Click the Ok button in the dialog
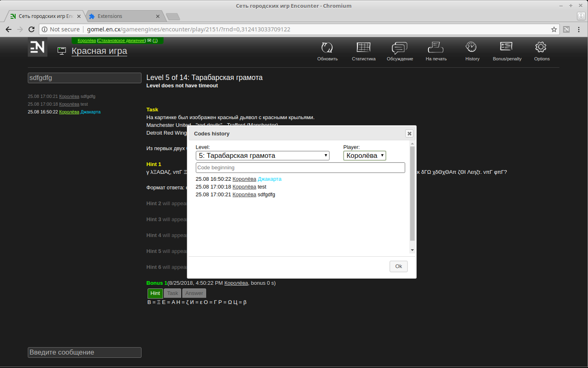Screen dimensions: 588x368 pyautogui.click(x=398, y=266)
